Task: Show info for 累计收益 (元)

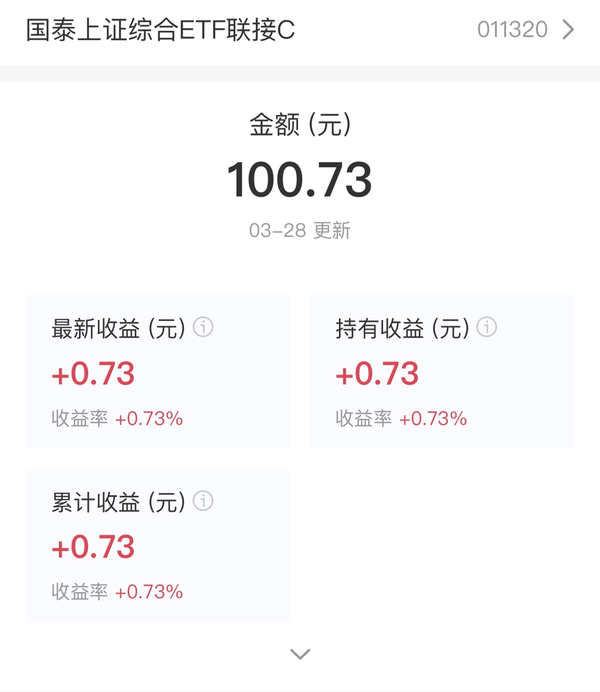Action: (x=203, y=501)
